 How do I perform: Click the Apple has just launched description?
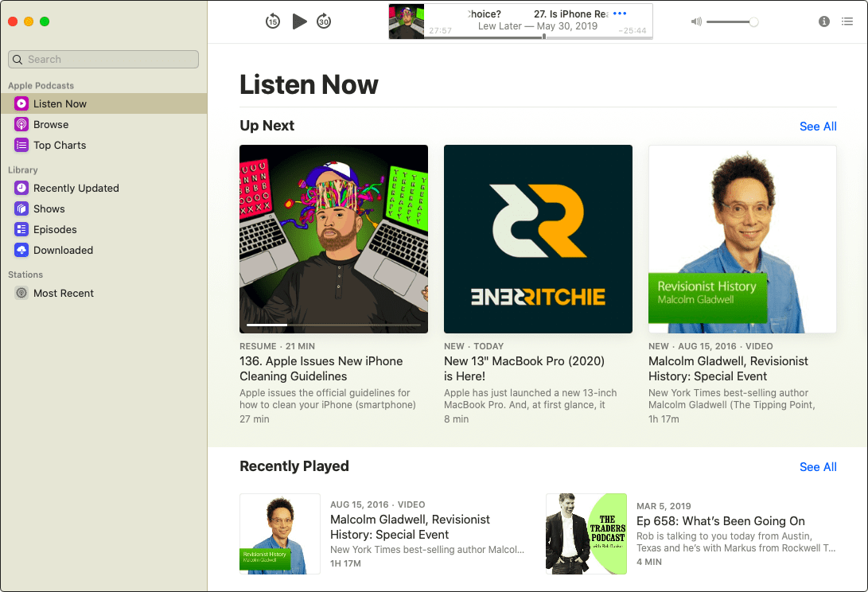point(531,399)
